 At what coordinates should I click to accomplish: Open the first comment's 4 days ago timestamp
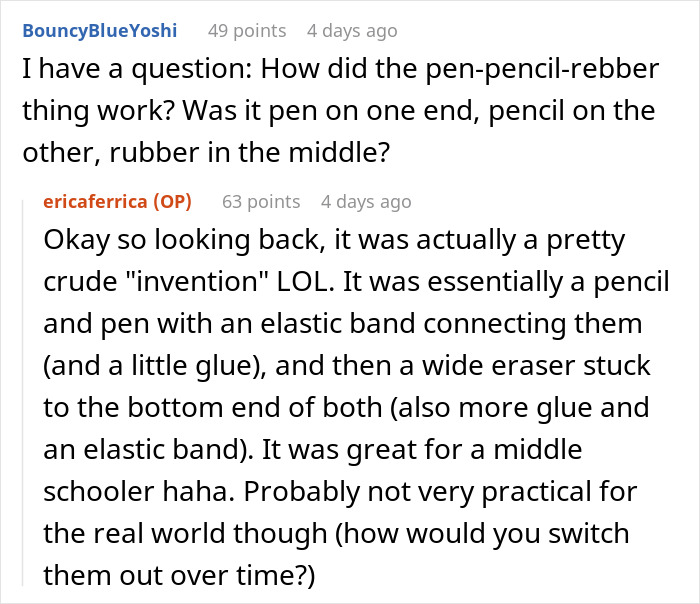(x=352, y=31)
